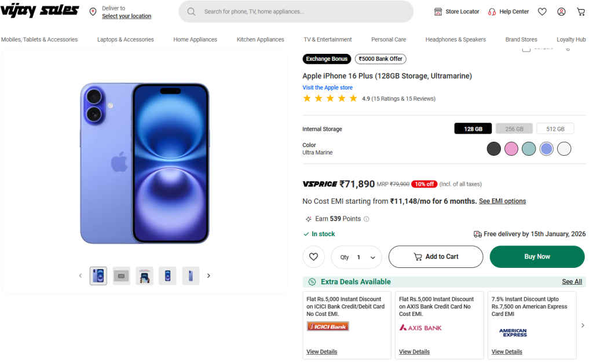Open the user account icon
Viewport: 593px width, 364px height.
[561, 12]
